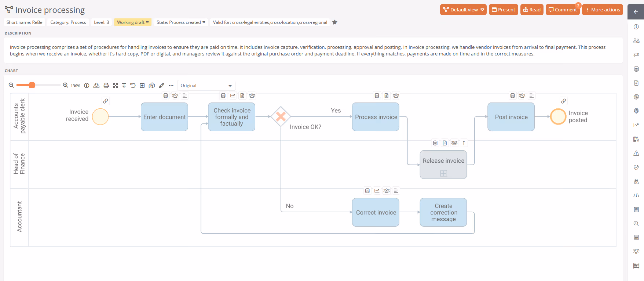This screenshot has height=281, width=644.
Task: Click link icon above Invoice posted event
Action: click(564, 101)
